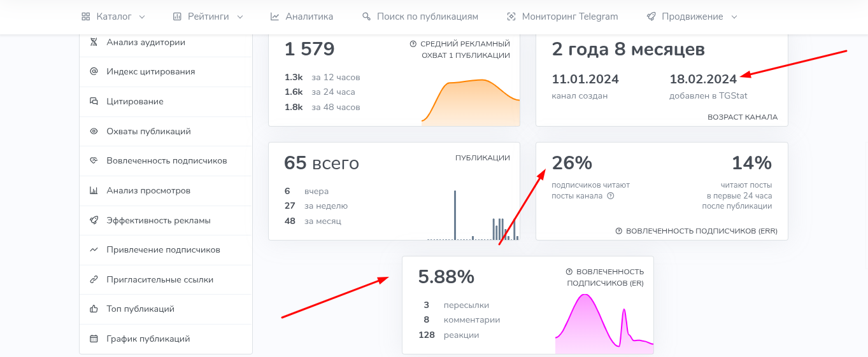Click the '128 реакции' row

(449, 335)
